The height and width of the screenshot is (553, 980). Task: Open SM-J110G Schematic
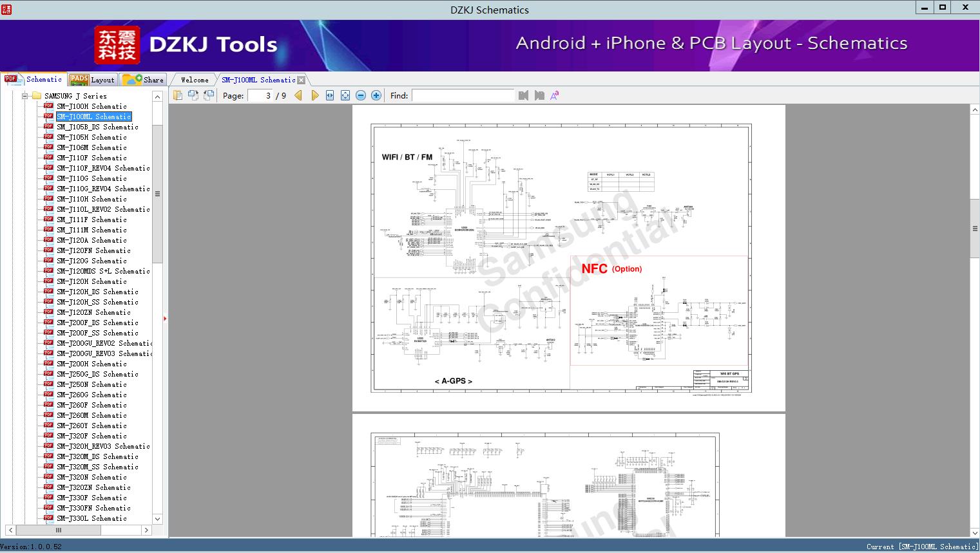click(x=91, y=178)
